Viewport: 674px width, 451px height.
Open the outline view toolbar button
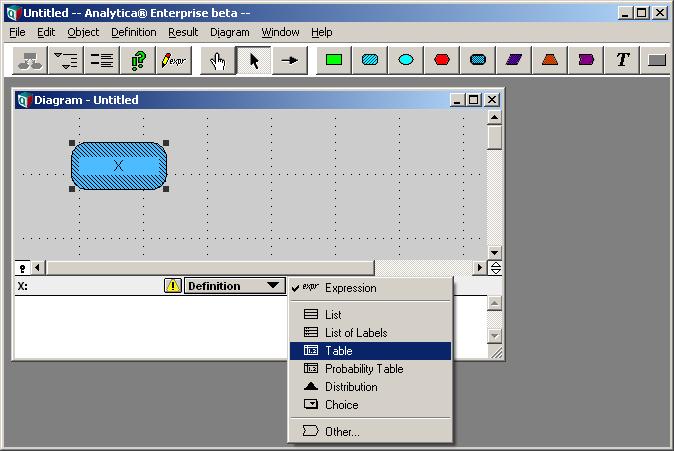(x=66, y=61)
